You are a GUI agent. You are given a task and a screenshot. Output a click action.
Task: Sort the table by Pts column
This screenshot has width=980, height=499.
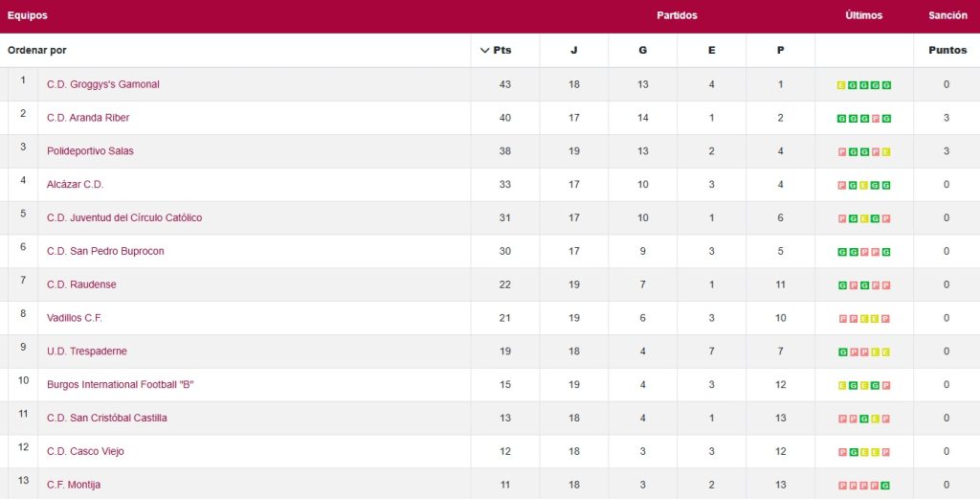502,50
